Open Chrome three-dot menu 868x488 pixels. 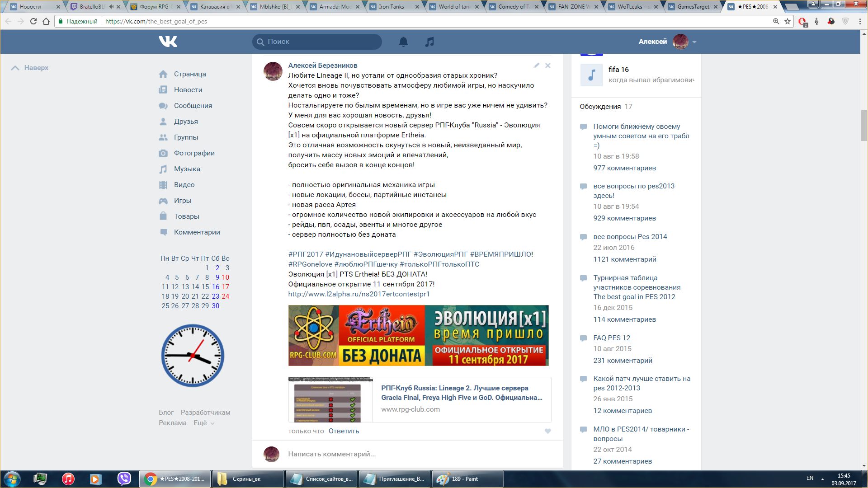click(x=860, y=21)
